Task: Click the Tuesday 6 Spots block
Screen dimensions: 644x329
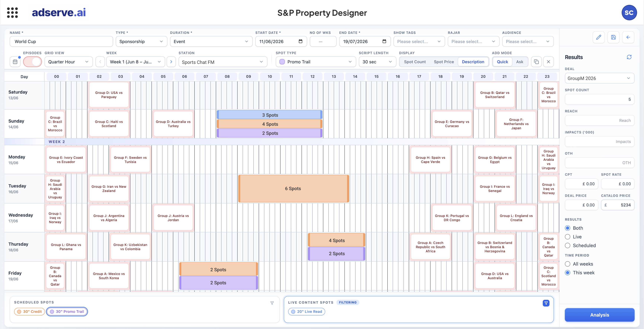Action: [x=293, y=189]
